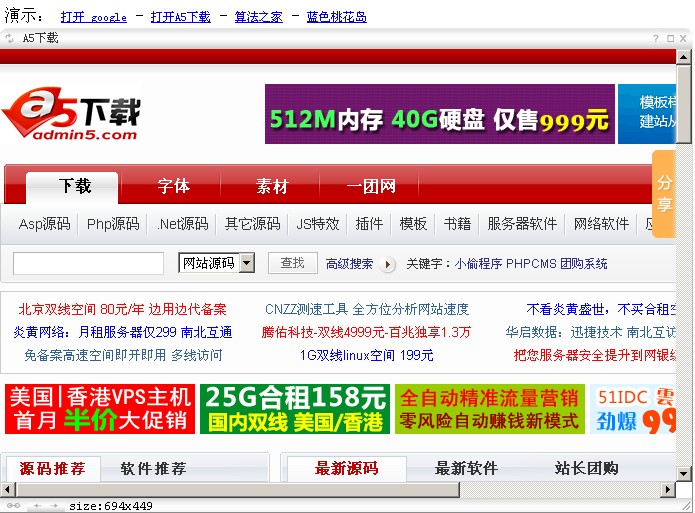Screen dimensions: 695x513
Task: Click 把您服务器安全提升 link
Action: tap(594, 356)
